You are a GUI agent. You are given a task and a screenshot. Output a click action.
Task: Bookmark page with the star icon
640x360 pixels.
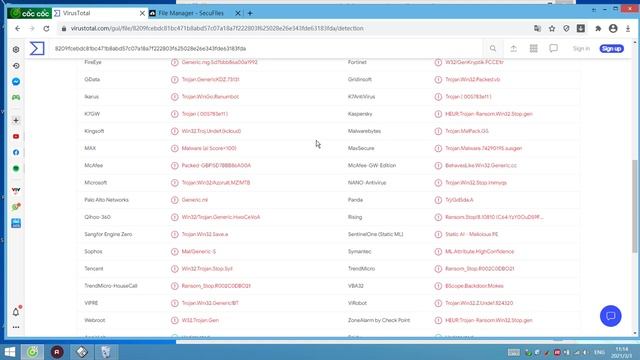point(552,29)
